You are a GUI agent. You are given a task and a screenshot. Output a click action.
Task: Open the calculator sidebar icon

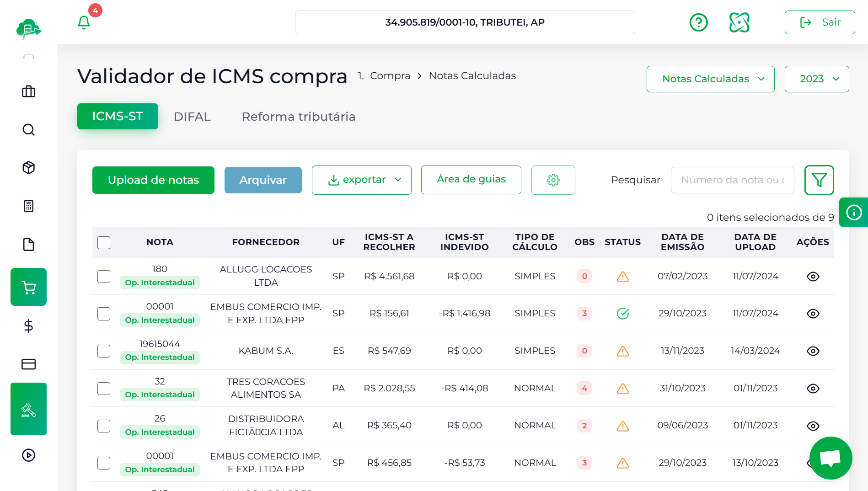pyautogui.click(x=28, y=206)
